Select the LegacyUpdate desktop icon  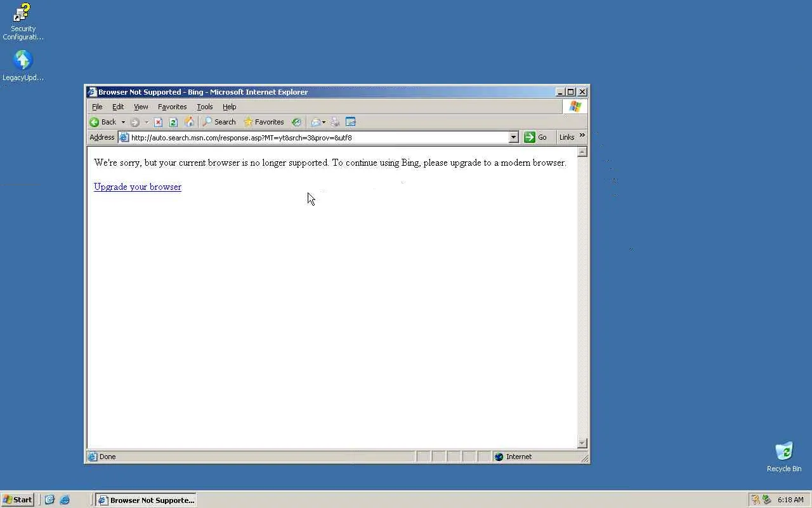coord(23,66)
